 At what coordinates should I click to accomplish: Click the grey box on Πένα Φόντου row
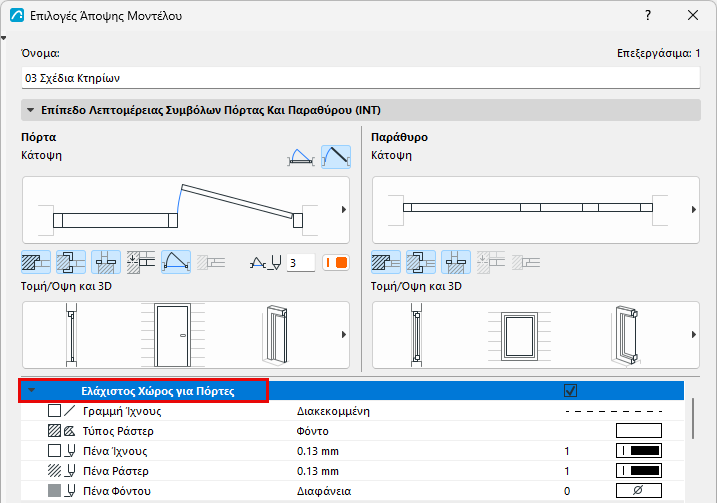click(x=54, y=491)
